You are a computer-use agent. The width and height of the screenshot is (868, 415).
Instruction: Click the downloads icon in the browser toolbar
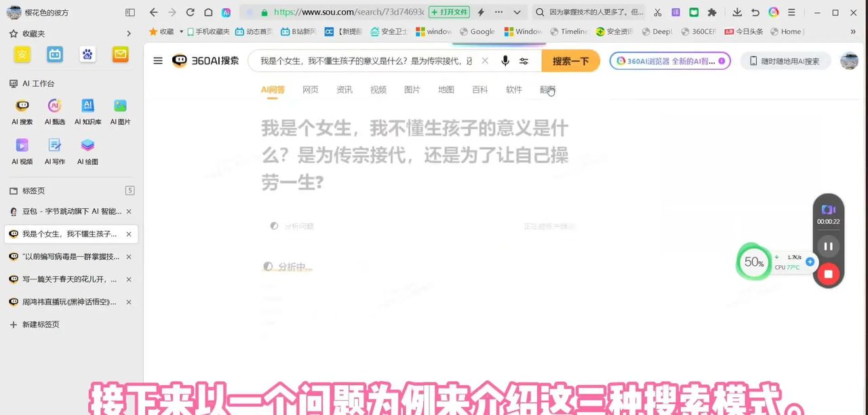click(737, 12)
